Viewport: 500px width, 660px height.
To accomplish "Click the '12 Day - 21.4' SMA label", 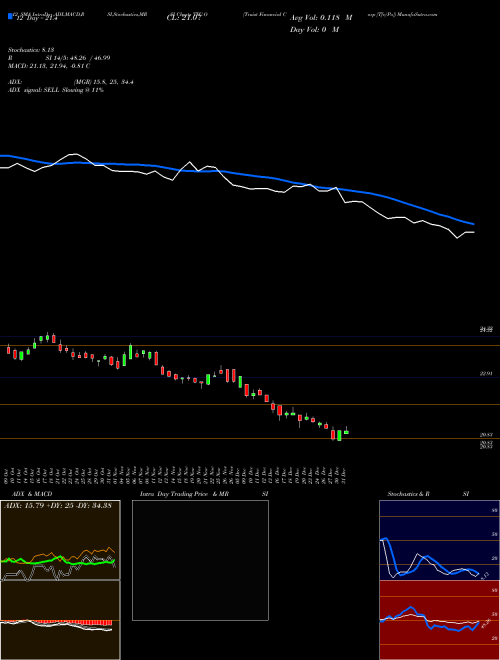I will point(35,18).
